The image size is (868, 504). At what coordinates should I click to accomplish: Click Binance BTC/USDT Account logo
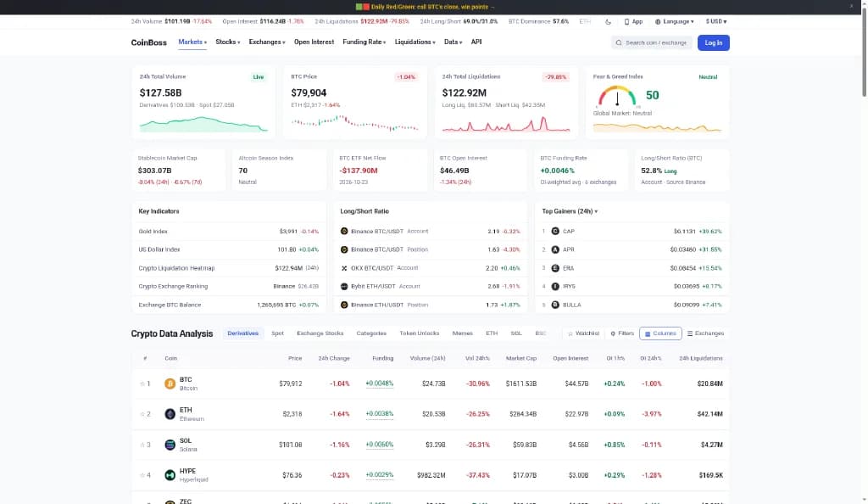tap(344, 231)
